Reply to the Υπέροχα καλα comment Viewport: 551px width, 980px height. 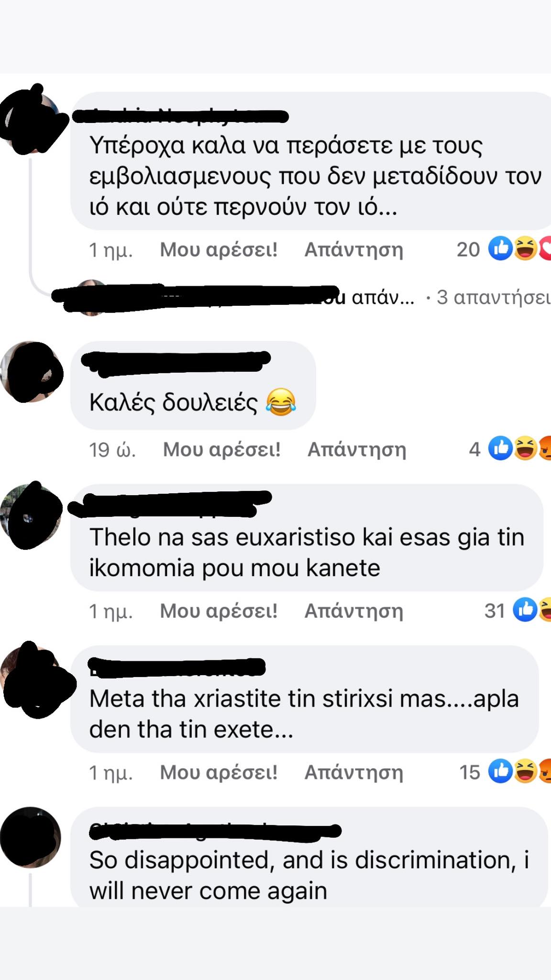click(354, 249)
